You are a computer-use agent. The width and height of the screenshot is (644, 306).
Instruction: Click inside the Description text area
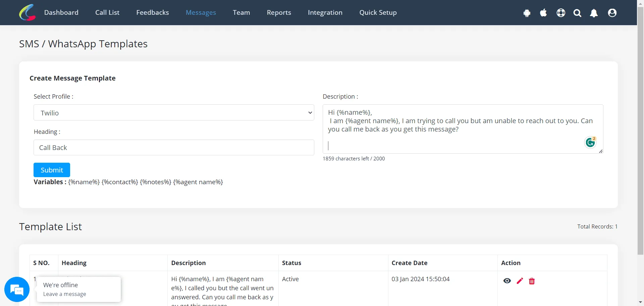click(x=463, y=129)
